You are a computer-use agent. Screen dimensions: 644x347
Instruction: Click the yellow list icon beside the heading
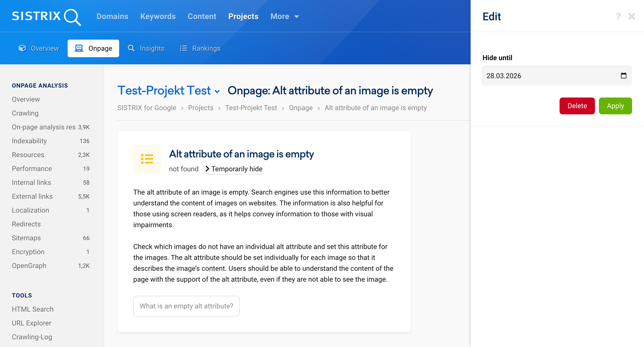click(x=147, y=159)
